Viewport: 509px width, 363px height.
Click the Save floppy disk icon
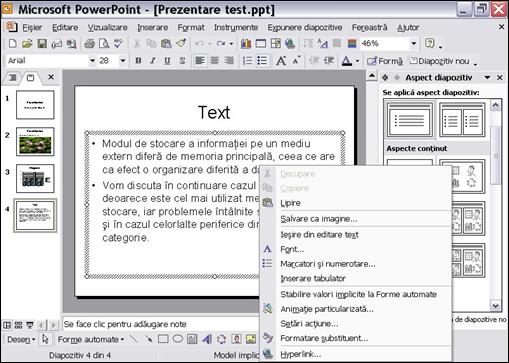click(42, 44)
